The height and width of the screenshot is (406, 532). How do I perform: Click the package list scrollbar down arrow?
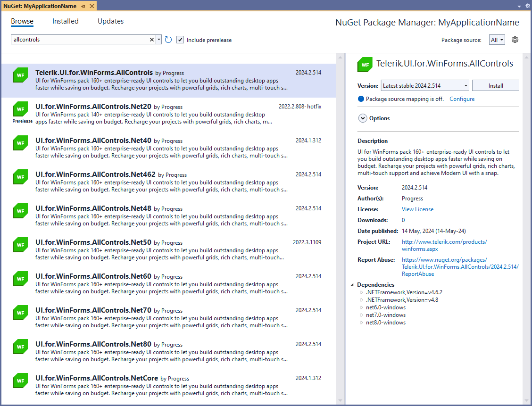click(x=341, y=400)
